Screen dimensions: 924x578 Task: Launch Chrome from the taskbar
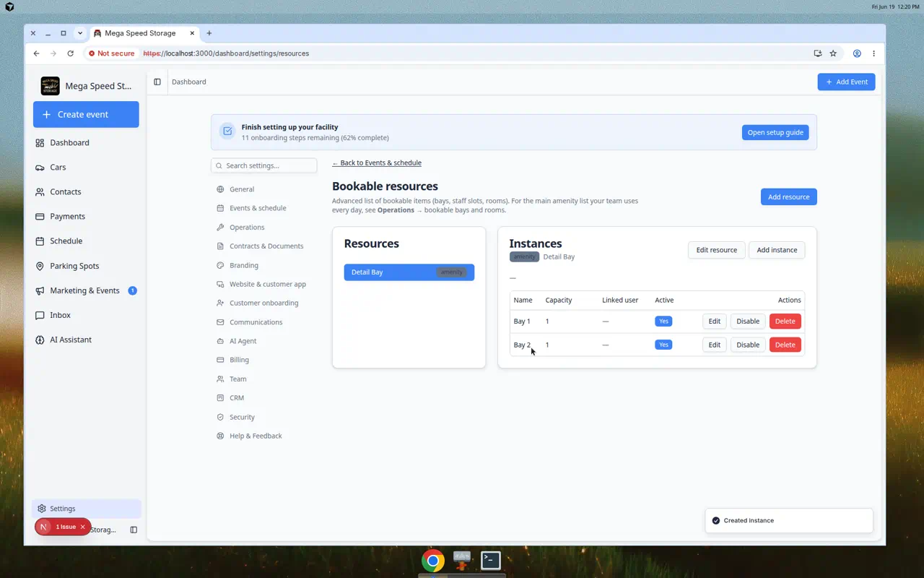tap(433, 561)
